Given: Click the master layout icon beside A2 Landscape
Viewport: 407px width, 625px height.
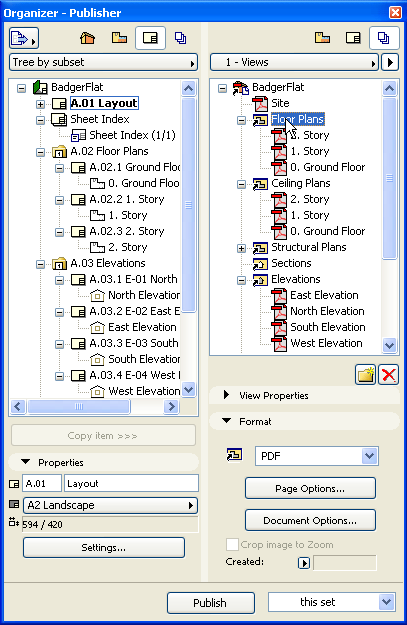Looking at the screenshot, I should [x=14, y=504].
